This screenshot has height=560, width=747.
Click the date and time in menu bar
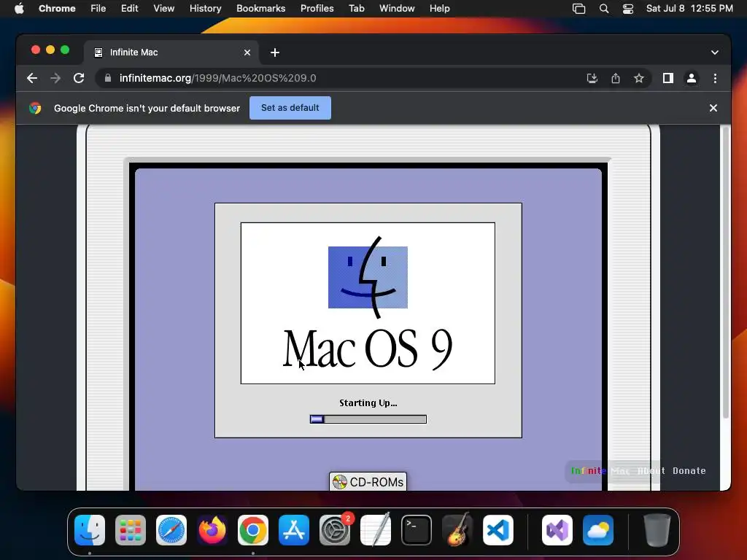(689, 9)
